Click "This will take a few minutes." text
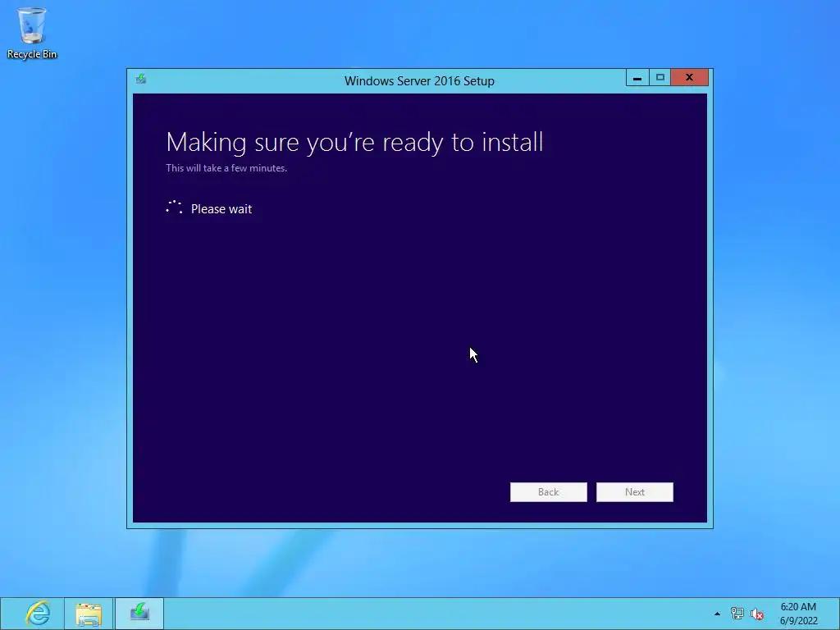This screenshot has width=840, height=630. click(226, 167)
